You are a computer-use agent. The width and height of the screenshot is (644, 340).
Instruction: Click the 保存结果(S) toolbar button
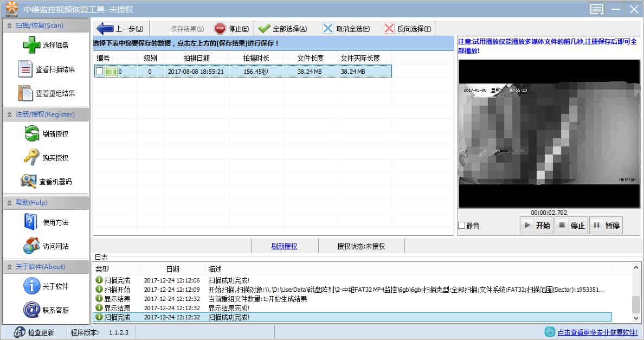(187, 29)
